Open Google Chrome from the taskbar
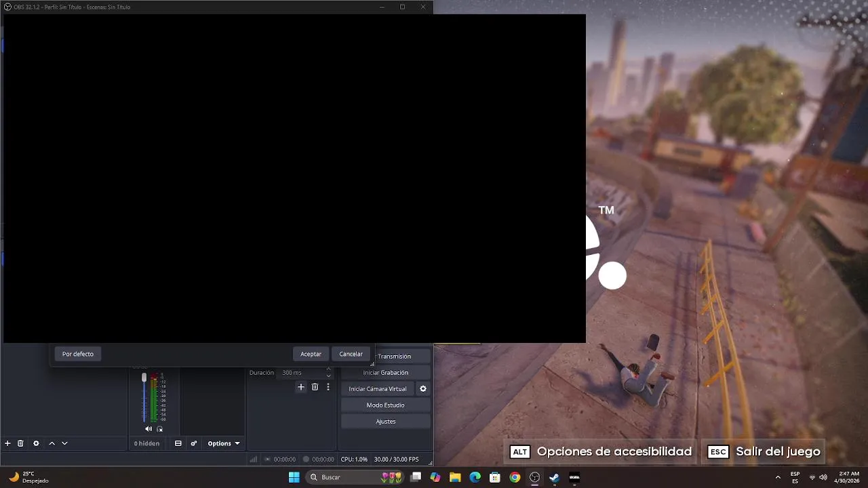Image resolution: width=868 pixels, height=488 pixels. pyautogui.click(x=515, y=477)
